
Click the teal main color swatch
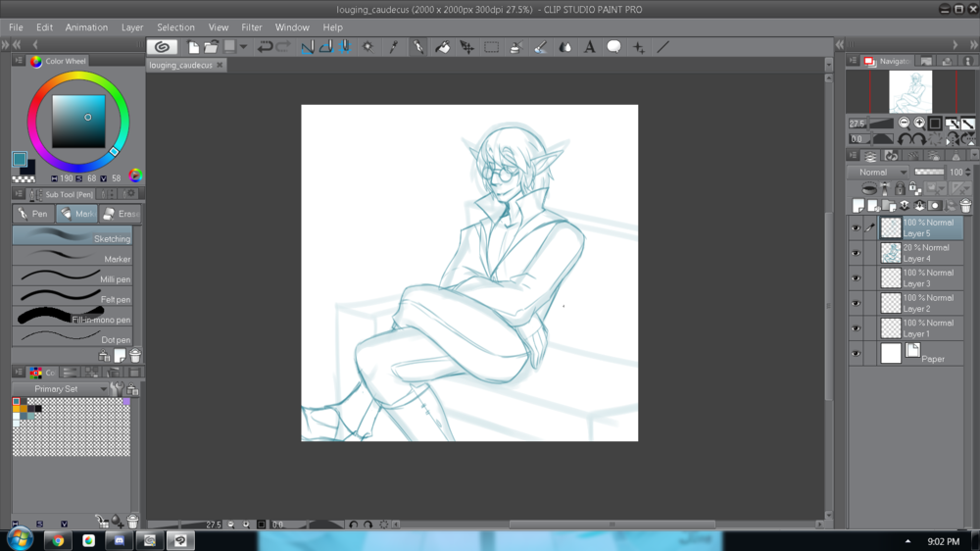20,160
